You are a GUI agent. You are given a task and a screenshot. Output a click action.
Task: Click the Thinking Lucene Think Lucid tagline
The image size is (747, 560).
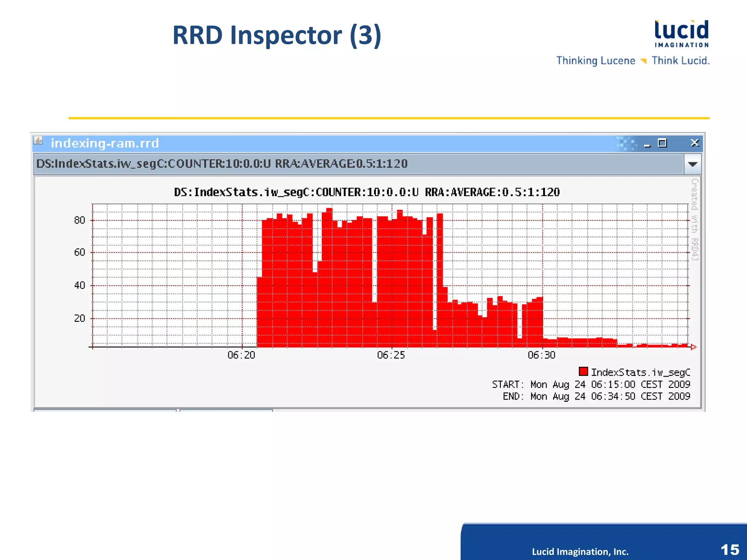[x=633, y=61]
